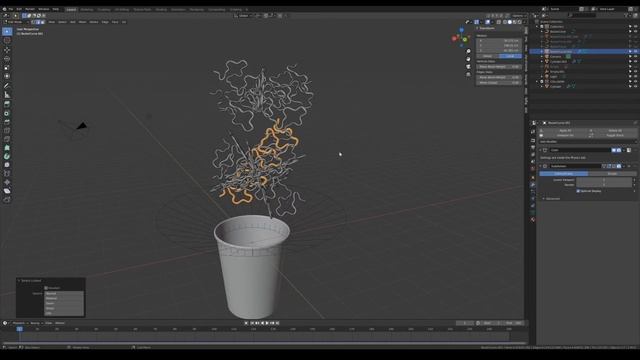This screenshot has width=640, height=360.
Task: Open the Edit menu
Action: 19,9
